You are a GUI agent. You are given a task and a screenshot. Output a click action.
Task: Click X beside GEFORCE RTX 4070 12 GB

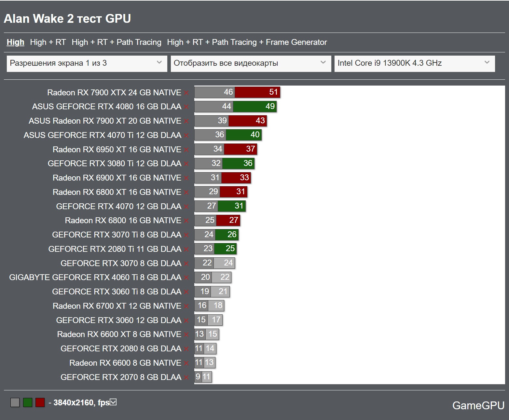click(x=186, y=207)
